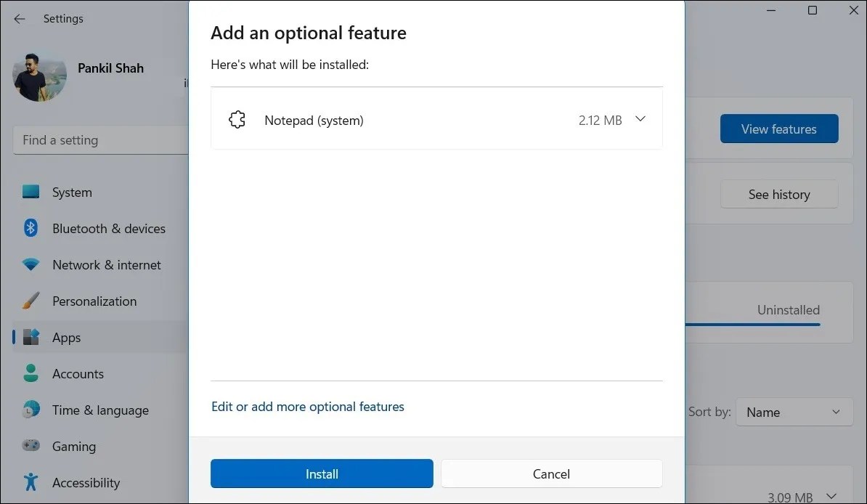Click the Network & internet globe icon
Screen dimensions: 867x504
pos(30,264)
